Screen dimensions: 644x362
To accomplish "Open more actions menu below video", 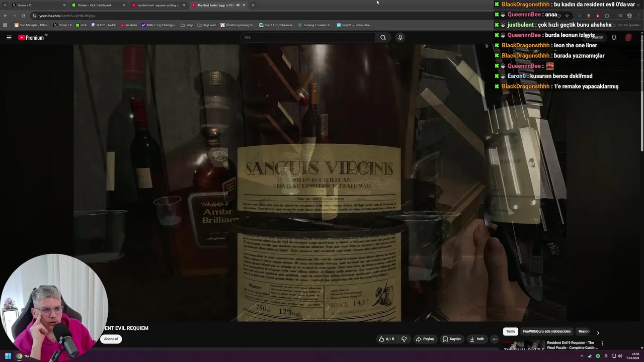I will [494, 339].
